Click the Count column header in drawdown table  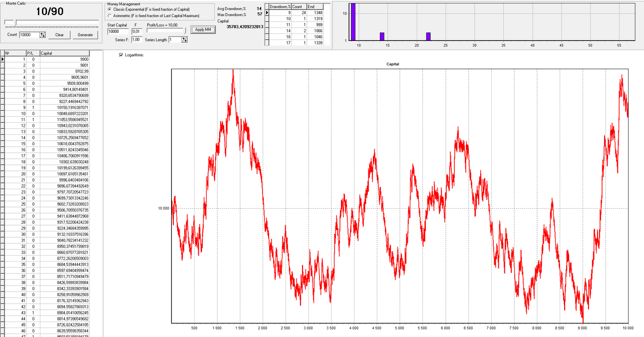coord(299,6)
